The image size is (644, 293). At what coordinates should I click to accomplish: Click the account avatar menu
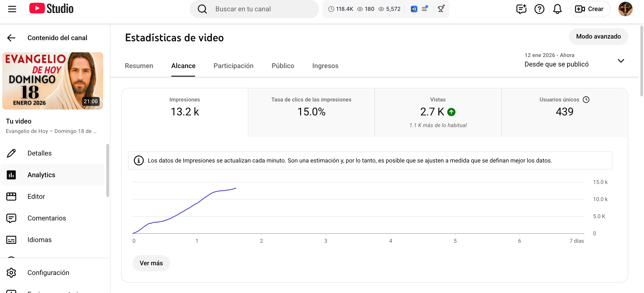(625, 9)
